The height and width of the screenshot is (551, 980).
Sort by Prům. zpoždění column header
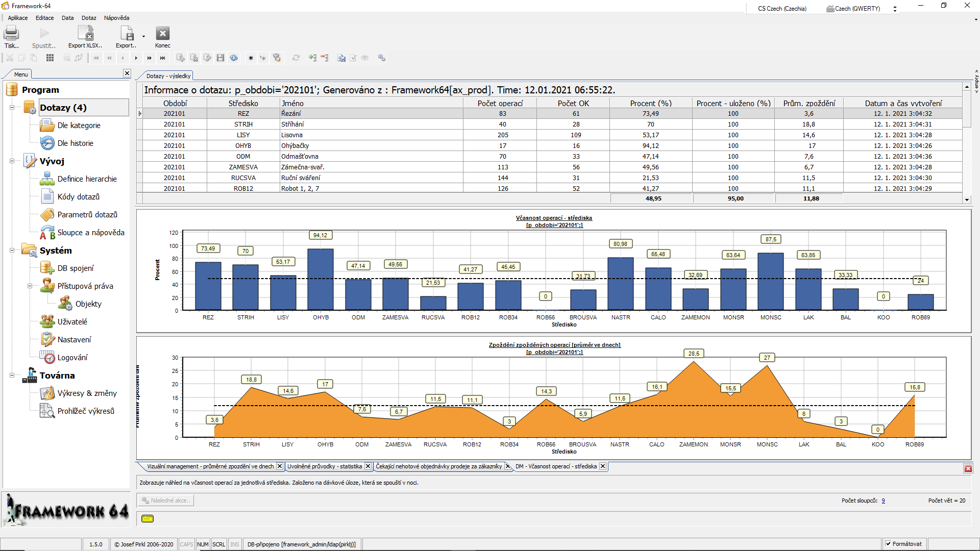809,104
